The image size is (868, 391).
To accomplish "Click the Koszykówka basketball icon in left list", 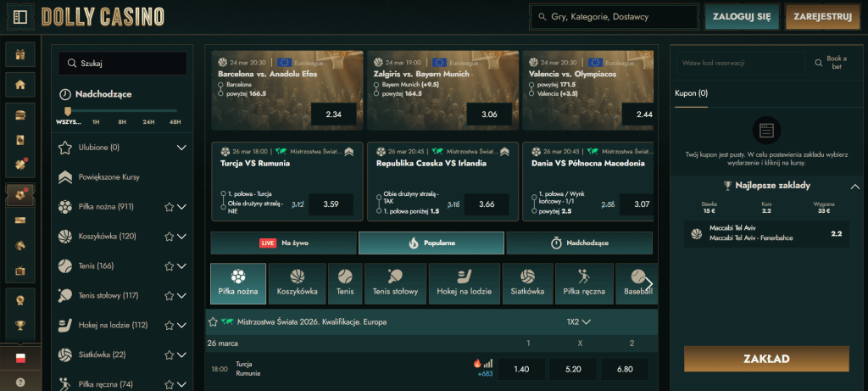I will point(65,237).
